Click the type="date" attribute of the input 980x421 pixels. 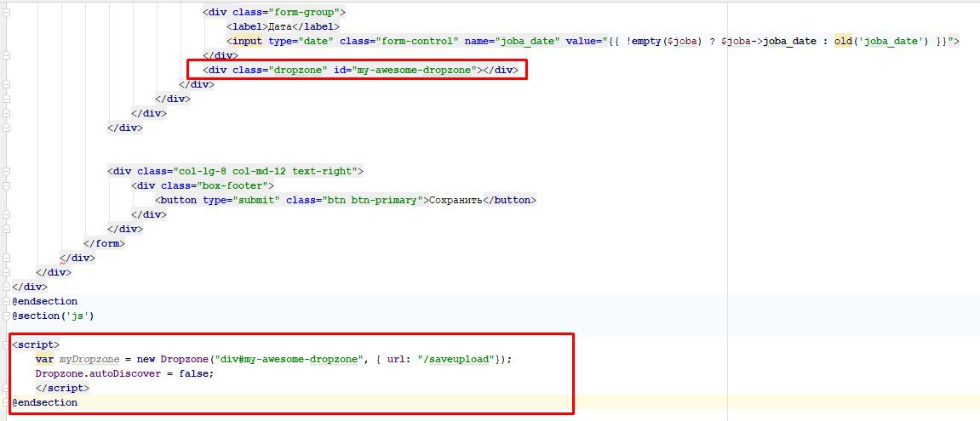(x=301, y=41)
